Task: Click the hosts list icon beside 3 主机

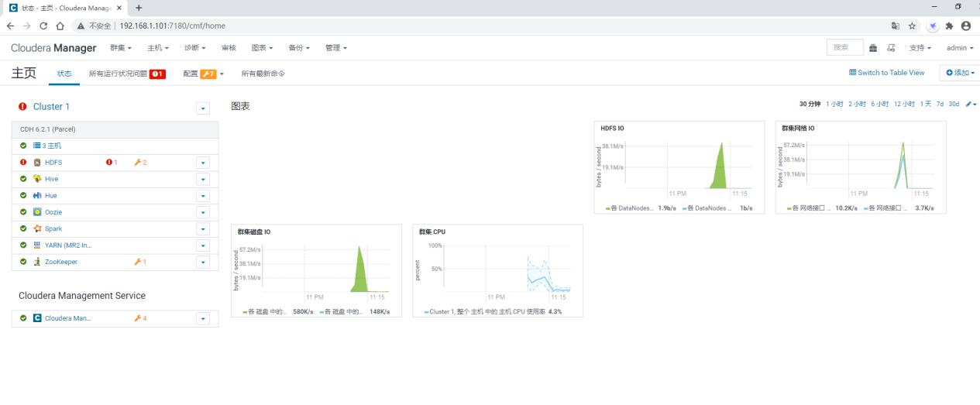Action: coord(36,146)
